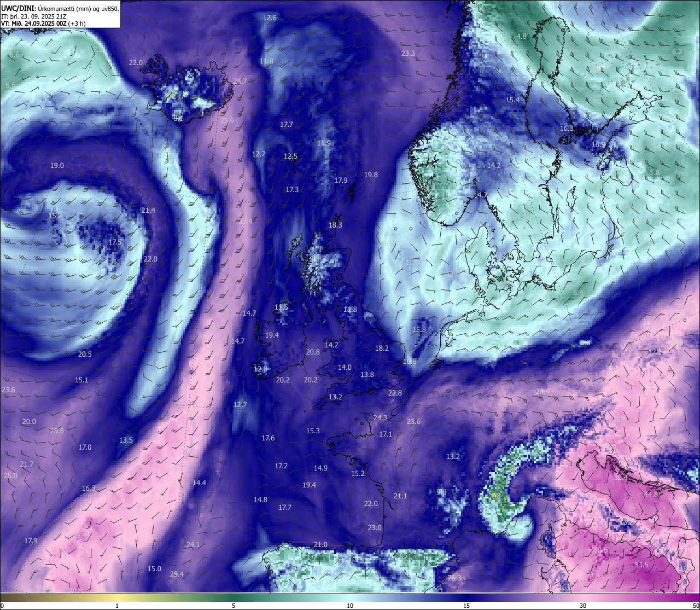Click the 30 tick label on color scale
Screen dimensions: 700x610
(583, 606)
